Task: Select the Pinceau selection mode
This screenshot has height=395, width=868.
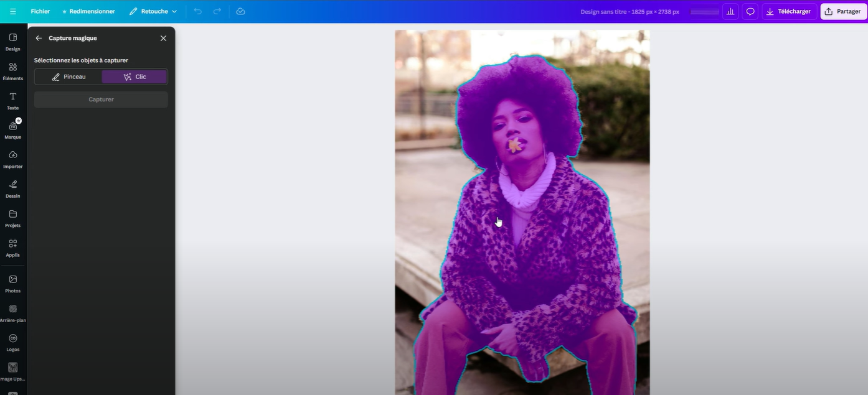Action: click(68, 77)
